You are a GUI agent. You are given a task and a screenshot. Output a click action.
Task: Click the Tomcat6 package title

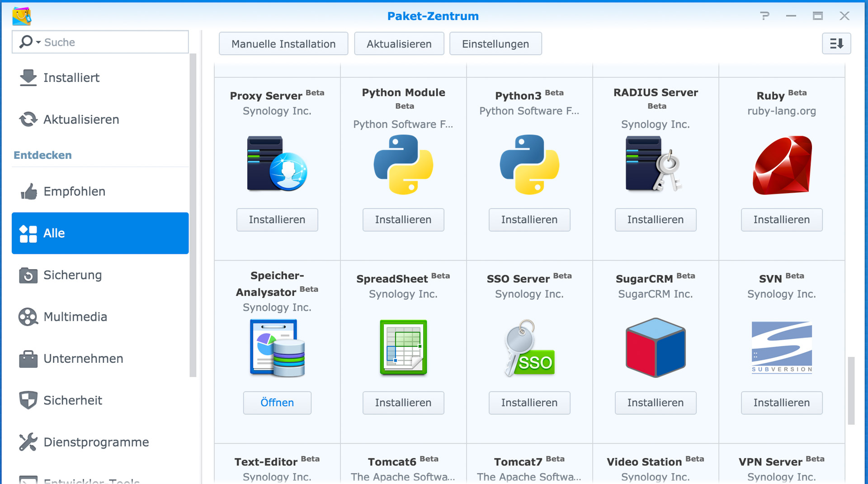tap(392, 462)
